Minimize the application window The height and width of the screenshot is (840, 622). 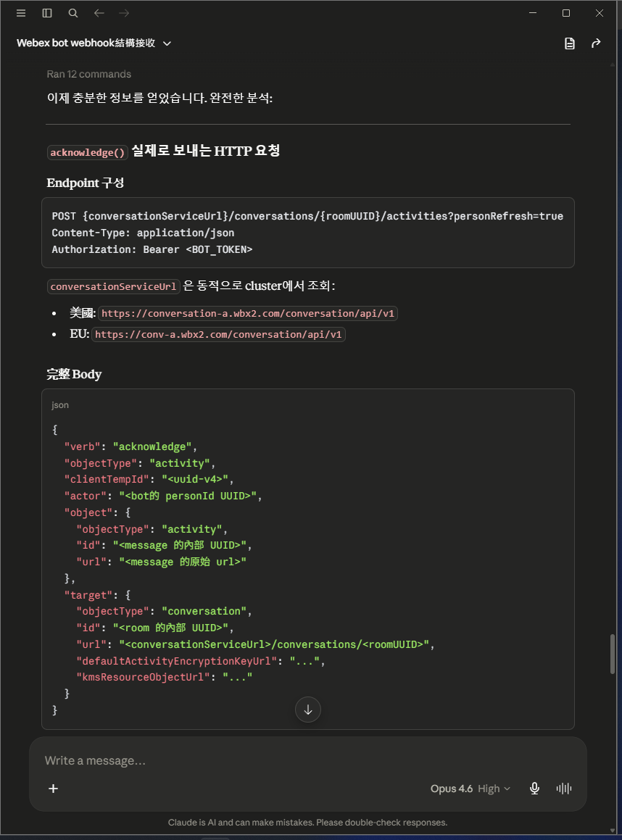click(x=533, y=13)
